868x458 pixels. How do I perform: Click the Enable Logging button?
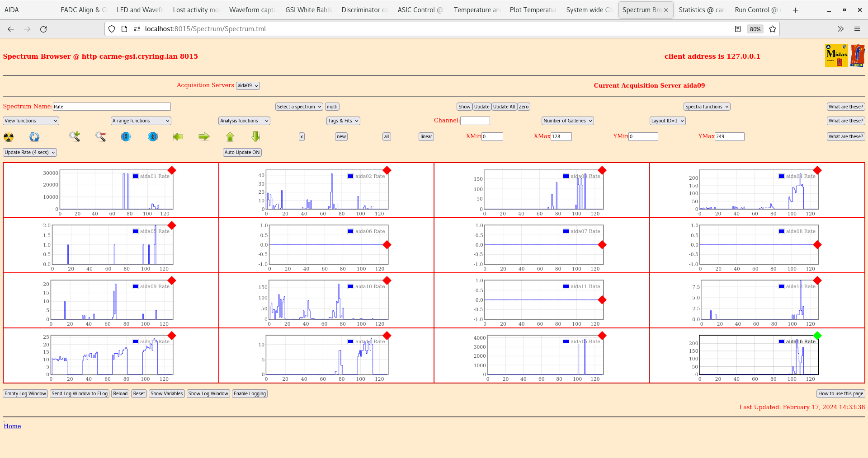[x=250, y=394]
